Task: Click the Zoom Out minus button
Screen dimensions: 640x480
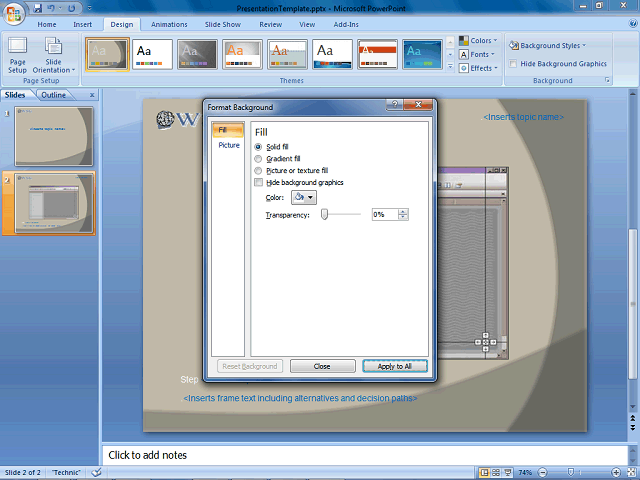Action: [x=543, y=473]
